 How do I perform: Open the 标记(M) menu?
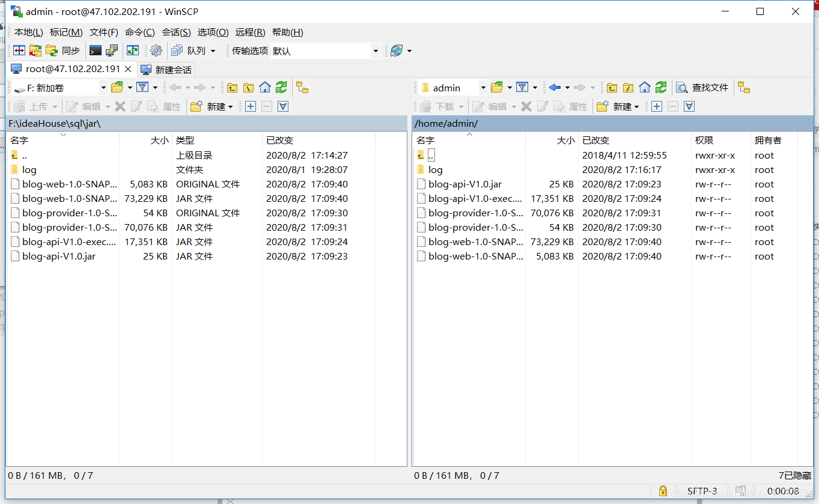click(x=66, y=32)
